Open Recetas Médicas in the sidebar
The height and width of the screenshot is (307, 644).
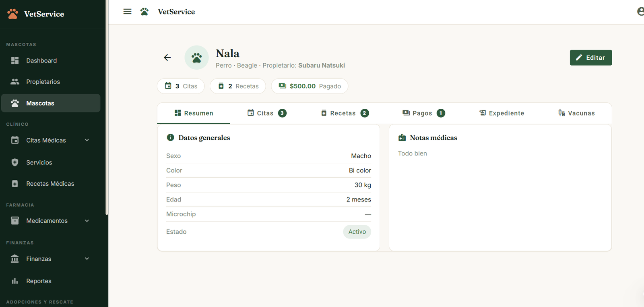(x=51, y=184)
